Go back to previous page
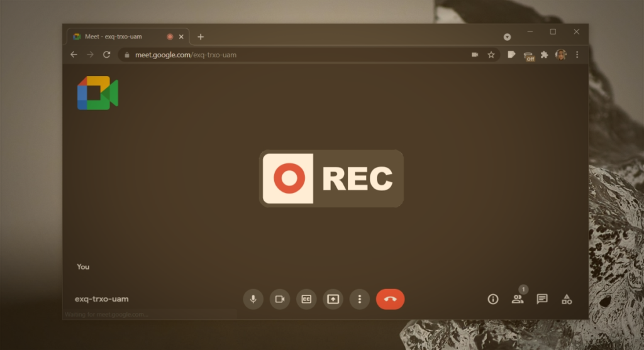Screen dimensions: 644x350 click(x=74, y=55)
